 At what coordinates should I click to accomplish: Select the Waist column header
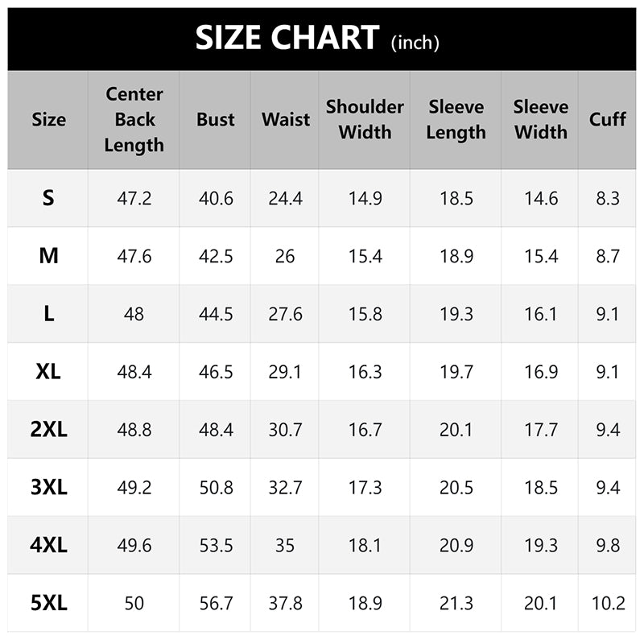point(286,119)
